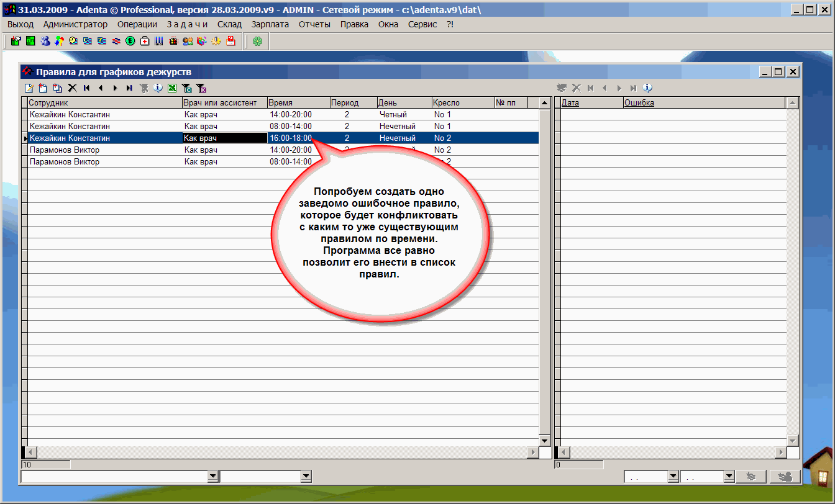Sort errors by the Дата column header

pyautogui.click(x=570, y=103)
